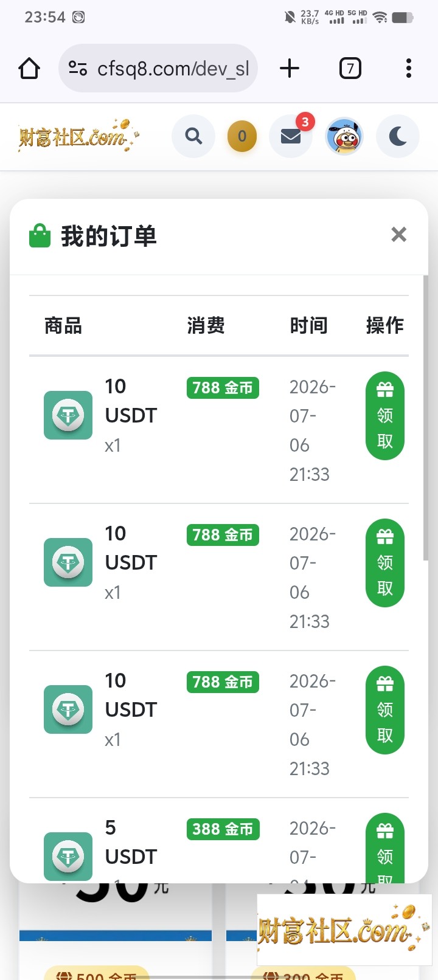Go to the browser home icon
This screenshot has height=980, width=438.
coord(29,68)
